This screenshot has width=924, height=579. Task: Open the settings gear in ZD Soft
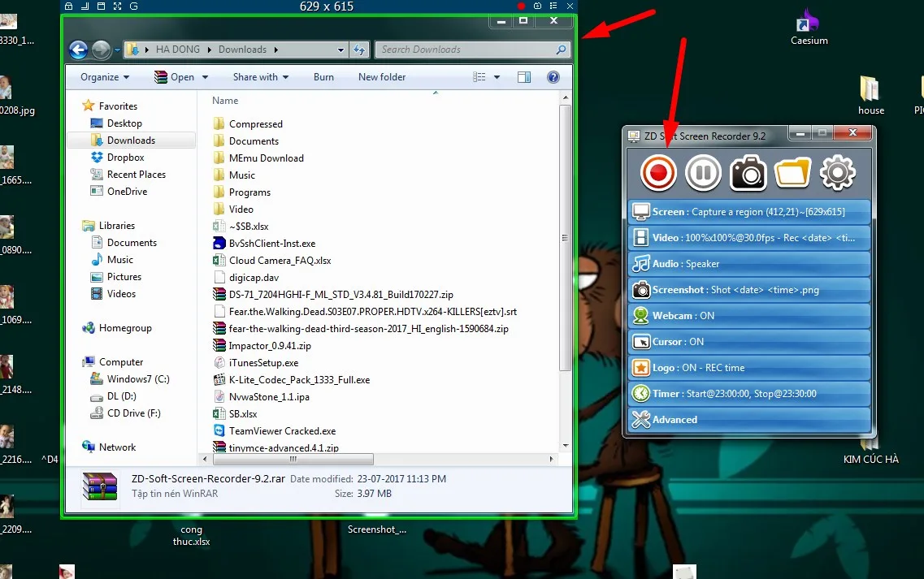[x=837, y=173]
